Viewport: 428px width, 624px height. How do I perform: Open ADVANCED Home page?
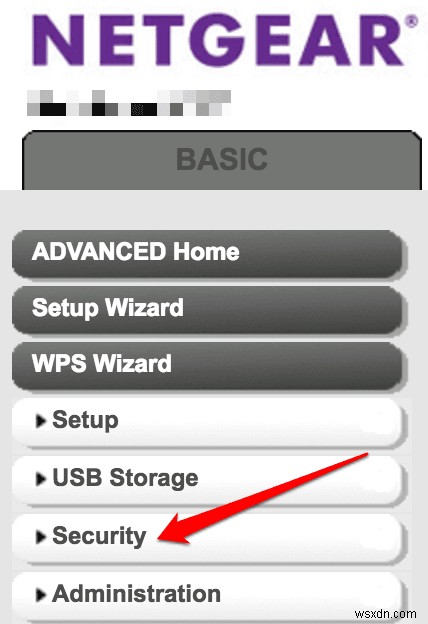click(207, 253)
